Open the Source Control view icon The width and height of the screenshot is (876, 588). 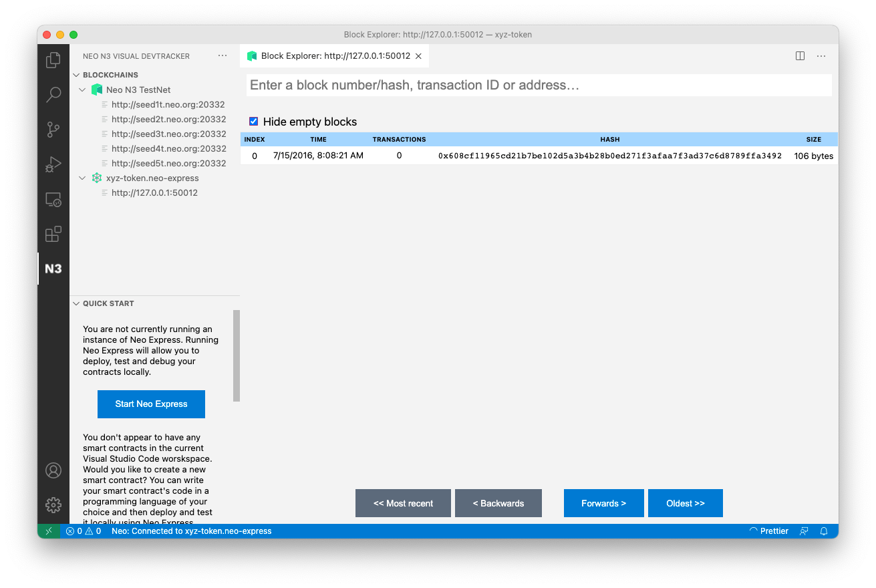[x=53, y=130]
